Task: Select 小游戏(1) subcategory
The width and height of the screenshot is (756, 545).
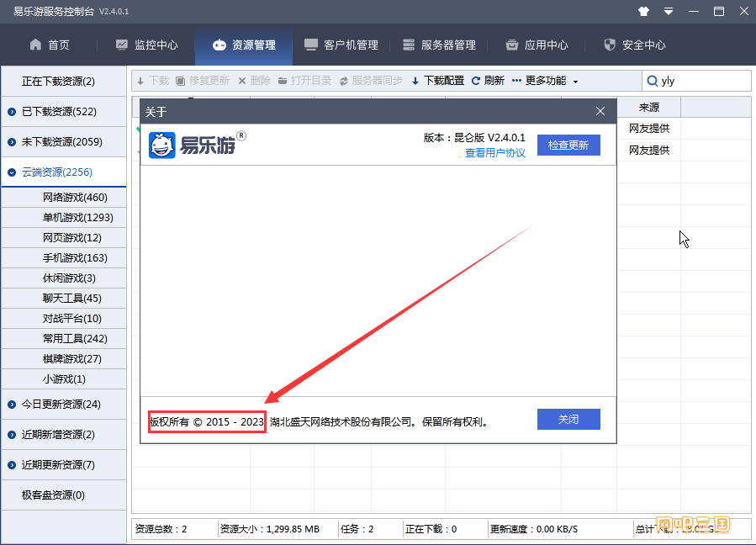Action: pos(64,379)
